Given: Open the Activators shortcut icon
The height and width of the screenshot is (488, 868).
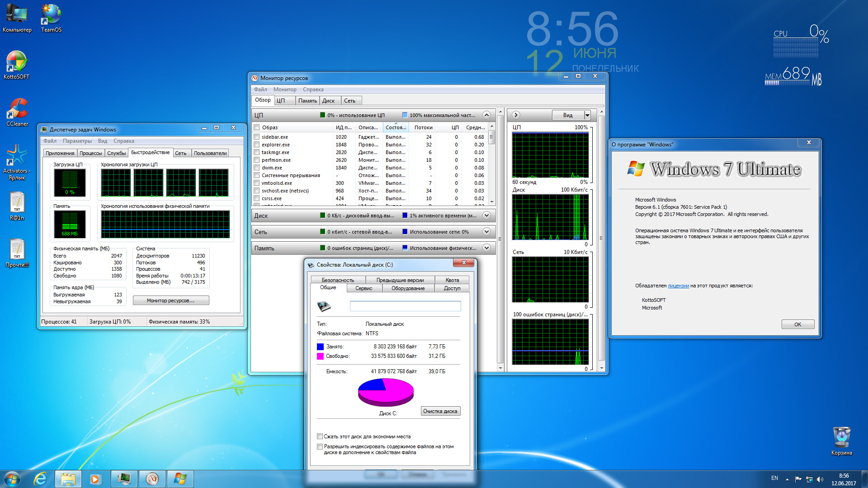Looking at the screenshot, I should click(x=17, y=162).
